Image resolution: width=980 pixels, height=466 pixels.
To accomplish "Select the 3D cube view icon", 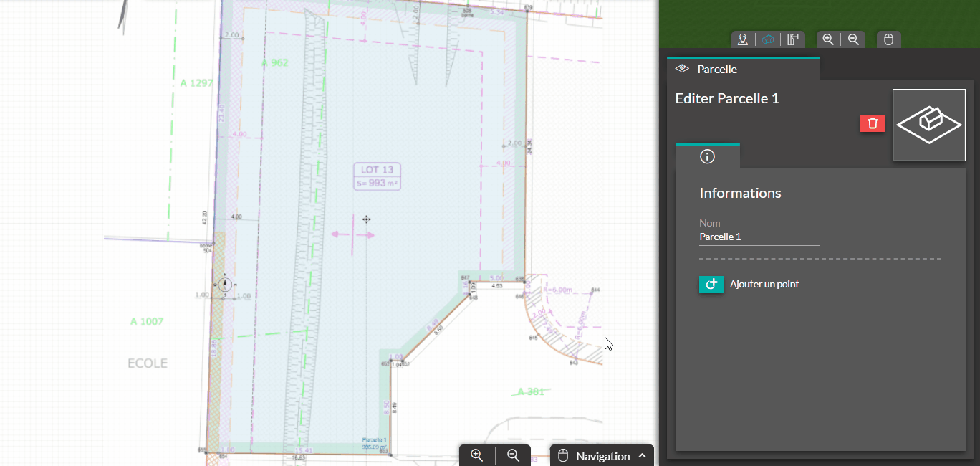I will [768, 39].
